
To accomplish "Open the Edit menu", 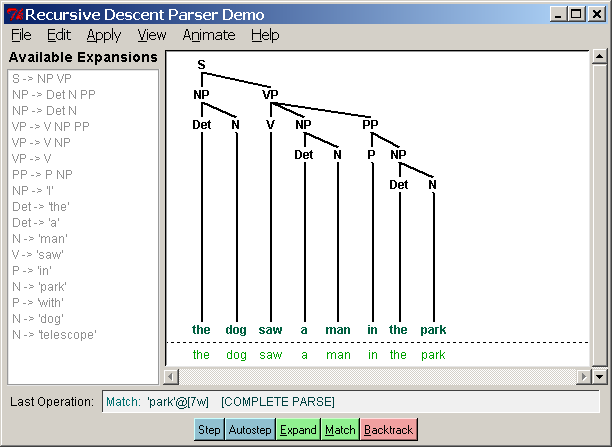I will coord(59,35).
